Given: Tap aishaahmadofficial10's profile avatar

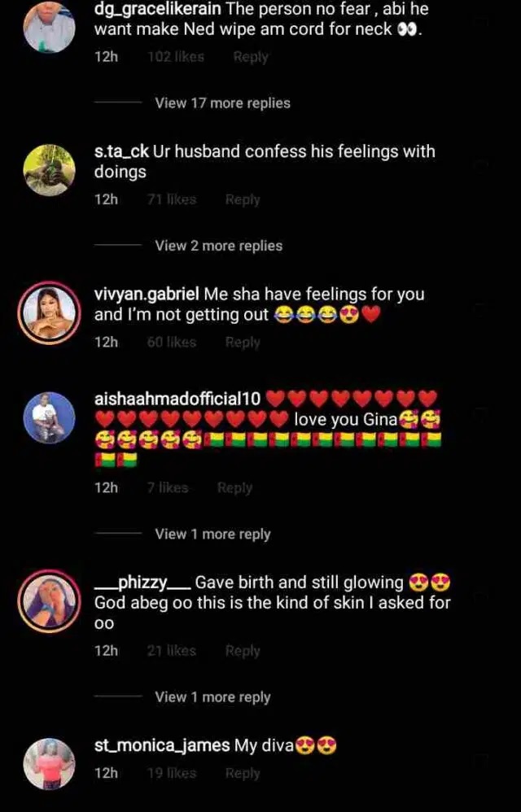Looking at the screenshot, I should tap(49, 417).
